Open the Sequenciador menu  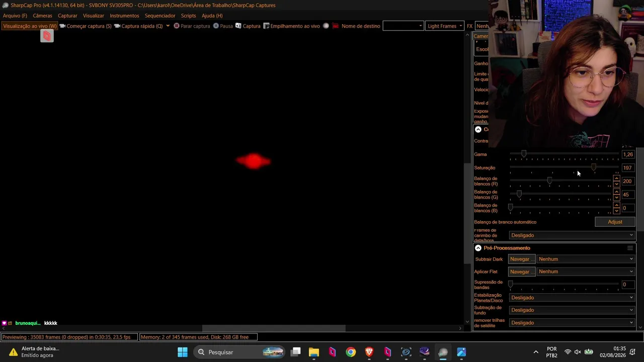[x=160, y=16]
